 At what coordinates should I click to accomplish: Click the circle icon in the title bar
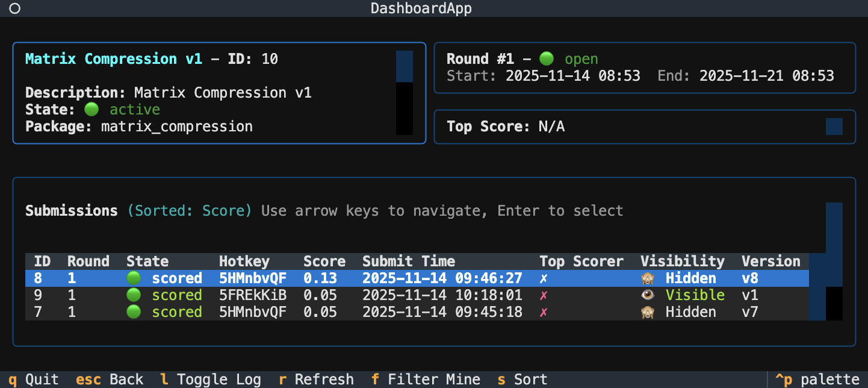[x=15, y=8]
